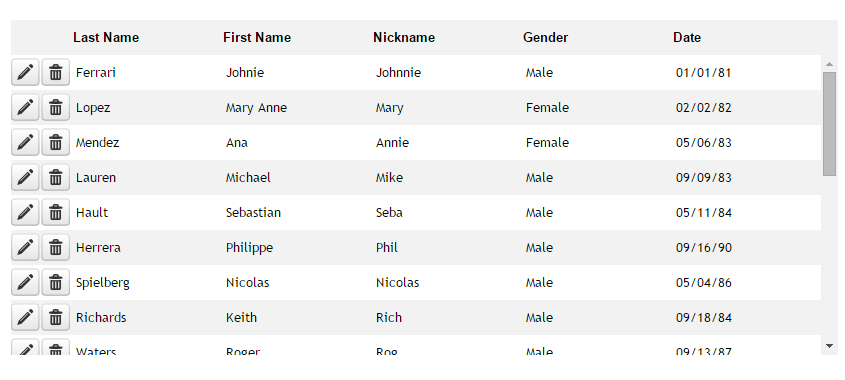
Task: Remove Mendez entry via trash icon
Action: [56, 142]
